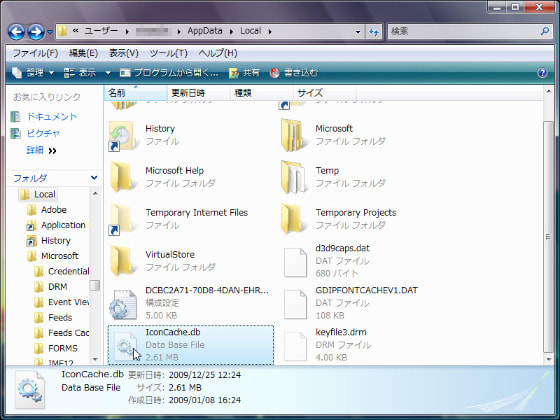Select the d3d9caps.dat file icon

pos(295,262)
